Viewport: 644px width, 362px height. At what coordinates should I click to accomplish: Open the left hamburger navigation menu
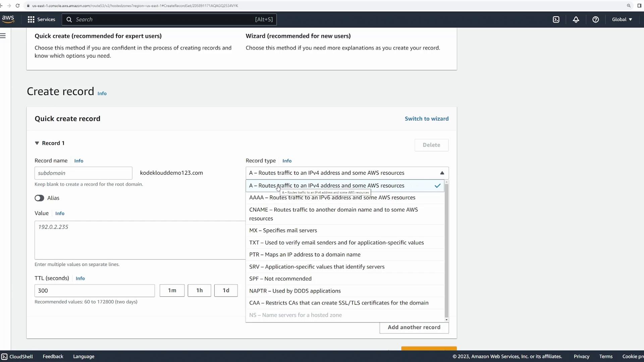[3, 36]
